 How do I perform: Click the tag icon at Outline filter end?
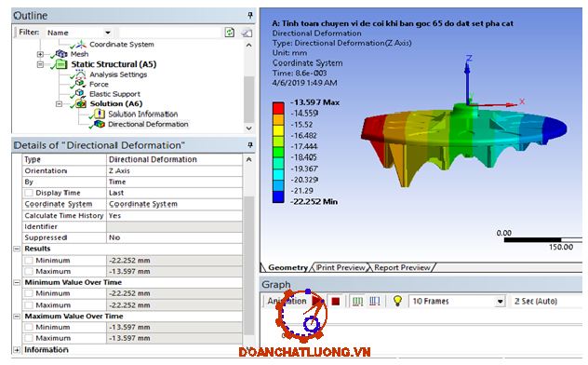coord(247,33)
